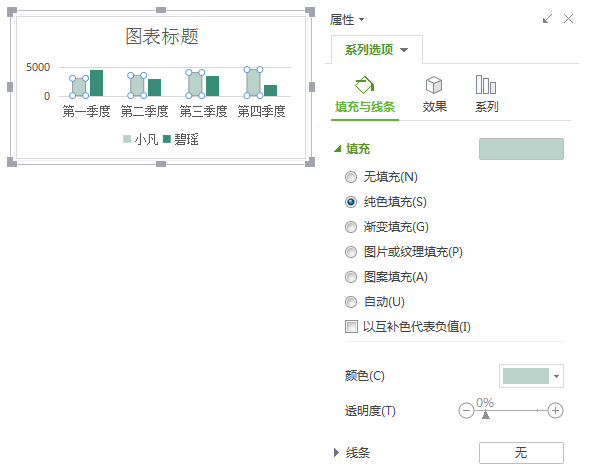Open the 填充与线条 fill bucket tab

[x=365, y=95]
